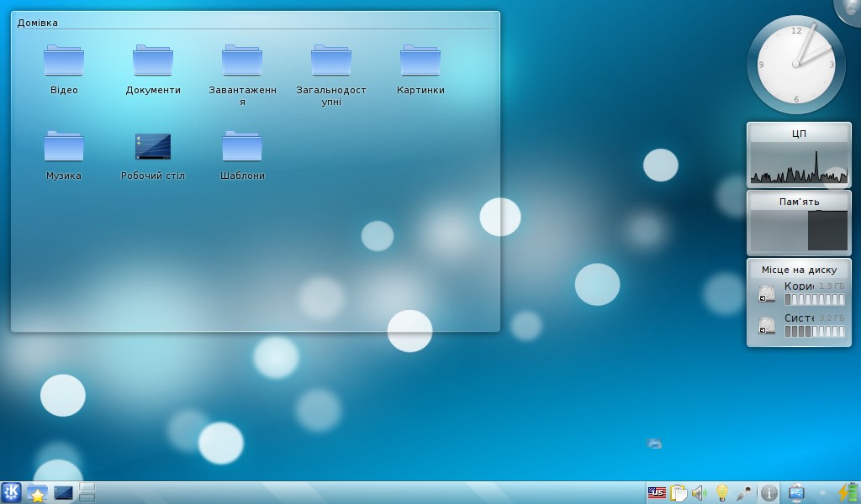861x504 pixels.
Task: Open the Відео folder
Action: click(x=64, y=60)
